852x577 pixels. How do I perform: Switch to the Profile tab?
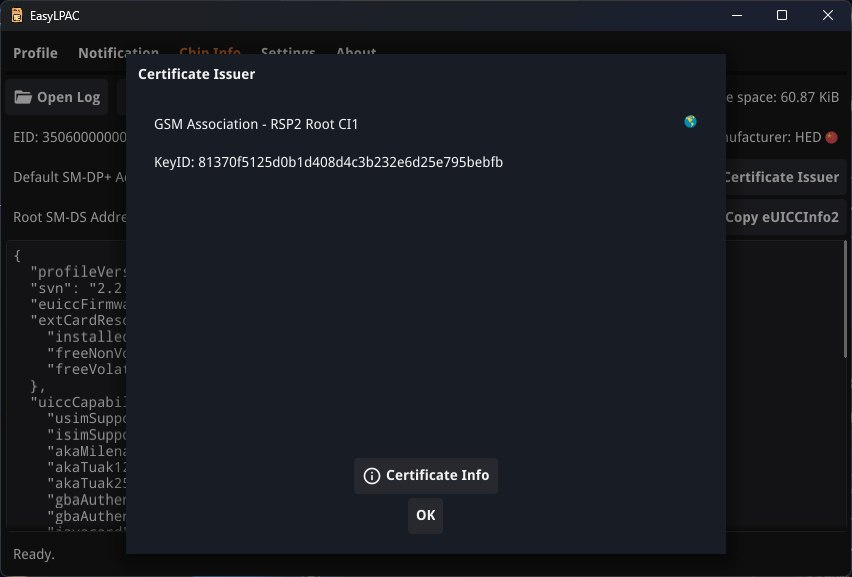click(x=35, y=53)
